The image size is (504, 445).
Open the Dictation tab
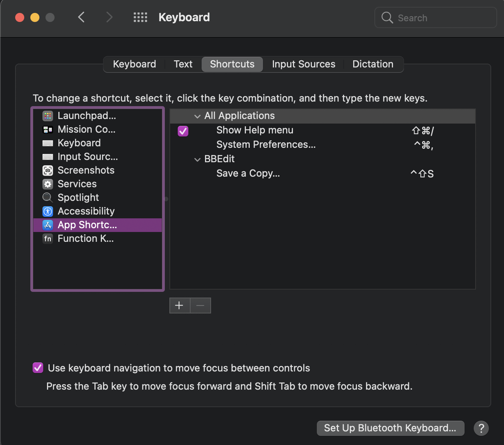tap(373, 64)
